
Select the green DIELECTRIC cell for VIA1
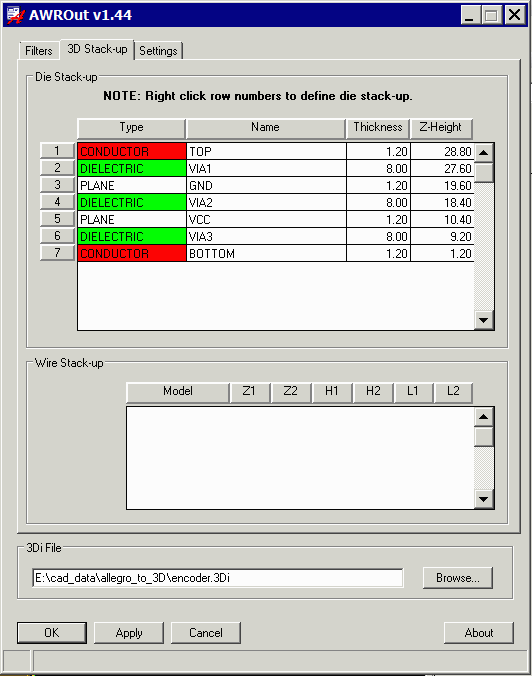click(x=132, y=168)
